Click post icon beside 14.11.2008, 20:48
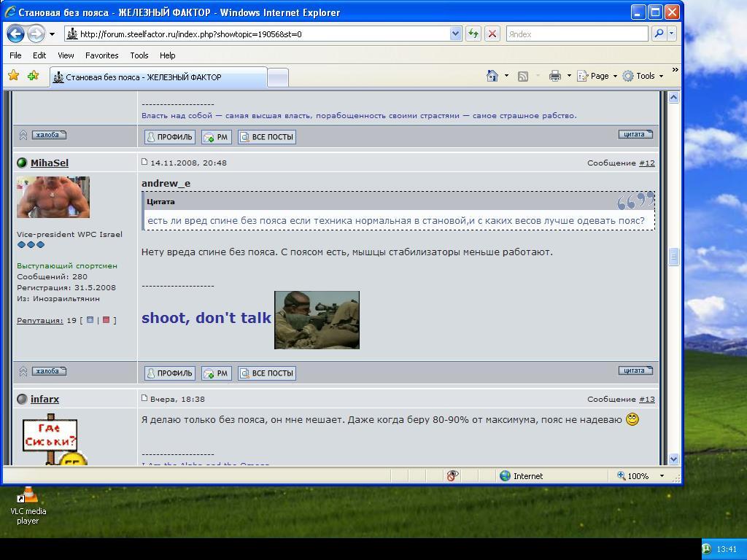Image resolution: width=747 pixels, height=560 pixels. point(144,162)
